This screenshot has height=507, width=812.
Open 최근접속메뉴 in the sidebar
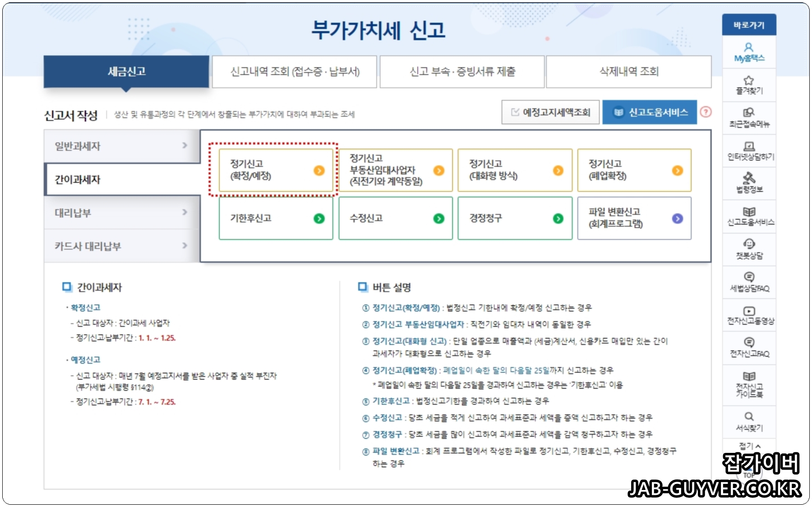click(749, 117)
